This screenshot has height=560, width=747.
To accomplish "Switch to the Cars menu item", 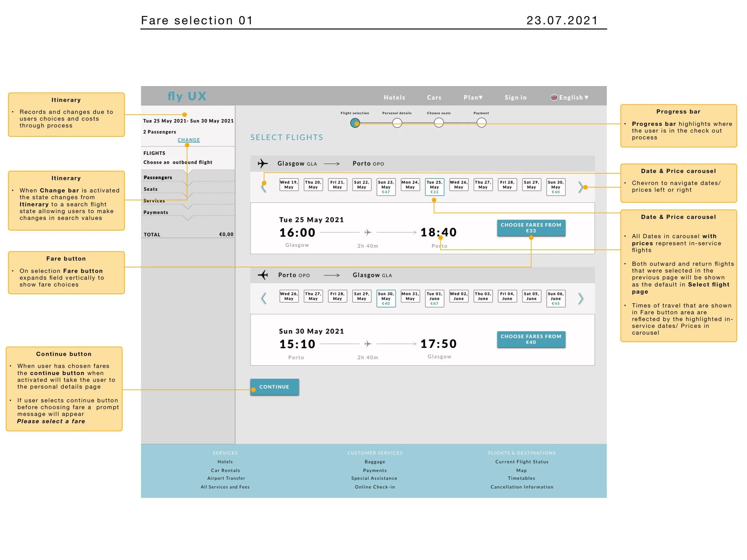I will pos(434,97).
